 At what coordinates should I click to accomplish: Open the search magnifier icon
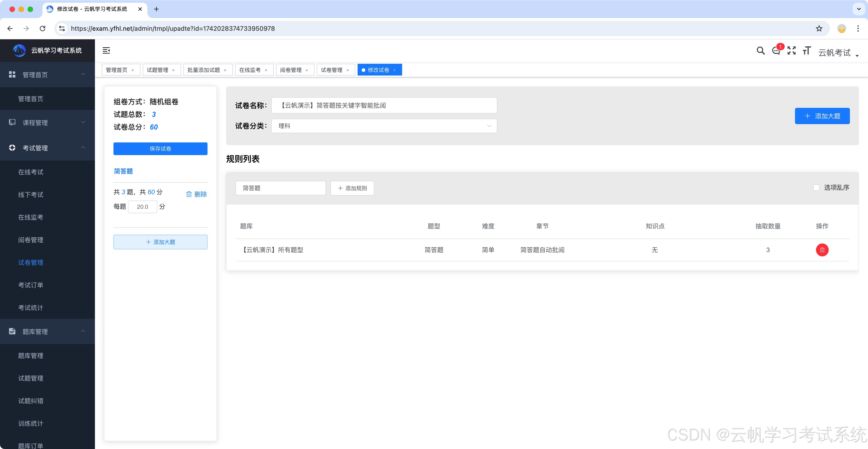(760, 51)
